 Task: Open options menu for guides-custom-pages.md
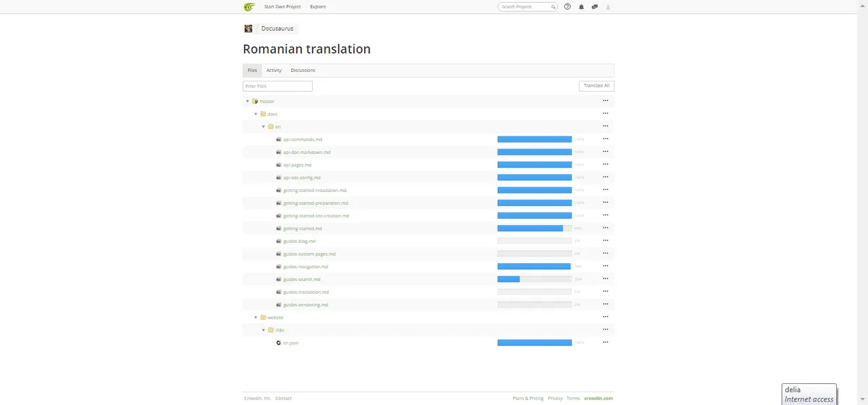pos(606,253)
